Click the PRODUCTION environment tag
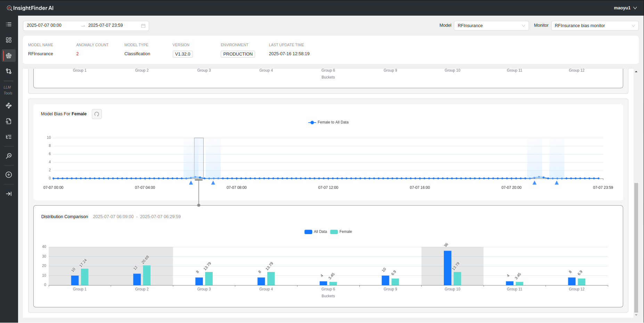The width and height of the screenshot is (644, 323). click(238, 54)
